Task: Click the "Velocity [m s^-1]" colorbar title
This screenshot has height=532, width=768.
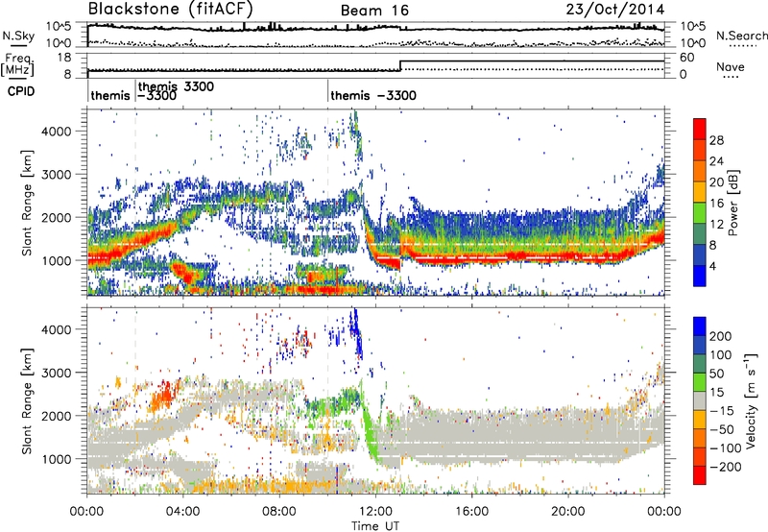Action: click(x=752, y=400)
